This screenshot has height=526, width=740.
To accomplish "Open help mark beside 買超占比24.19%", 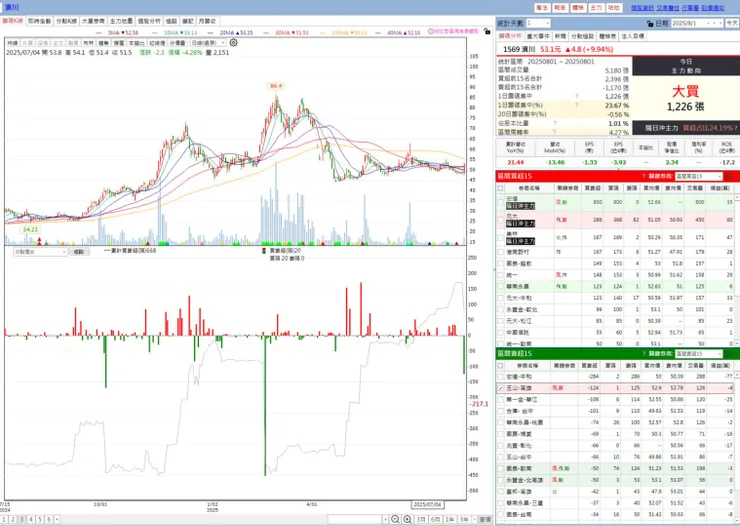I will click(736, 128).
